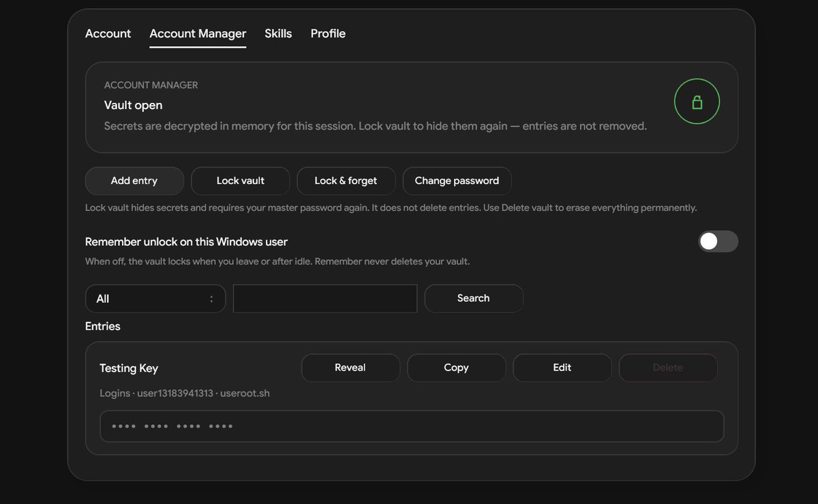The image size is (818, 504).
Task: Reveal the Testing Key secret
Action: tap(350, 368)
